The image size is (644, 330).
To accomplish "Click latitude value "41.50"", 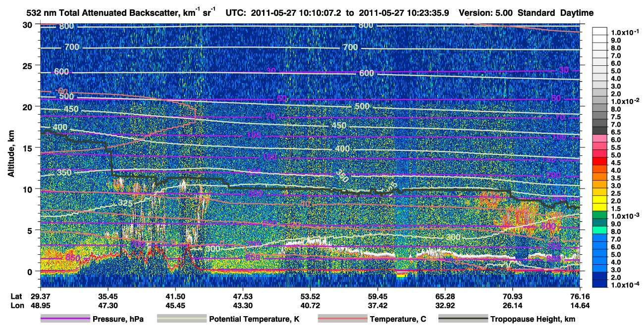I will [x=175, y=296].
